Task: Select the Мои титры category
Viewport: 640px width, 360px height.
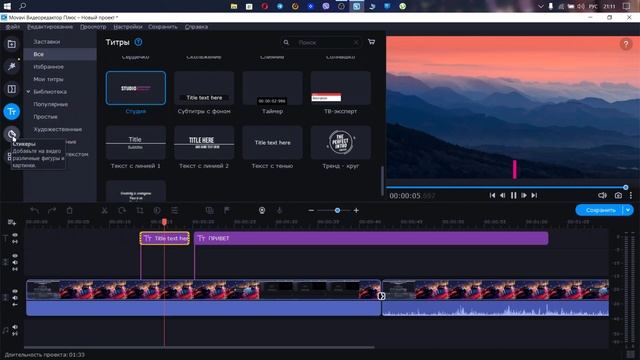Action: pyautogui.click(x=48, y=79)
